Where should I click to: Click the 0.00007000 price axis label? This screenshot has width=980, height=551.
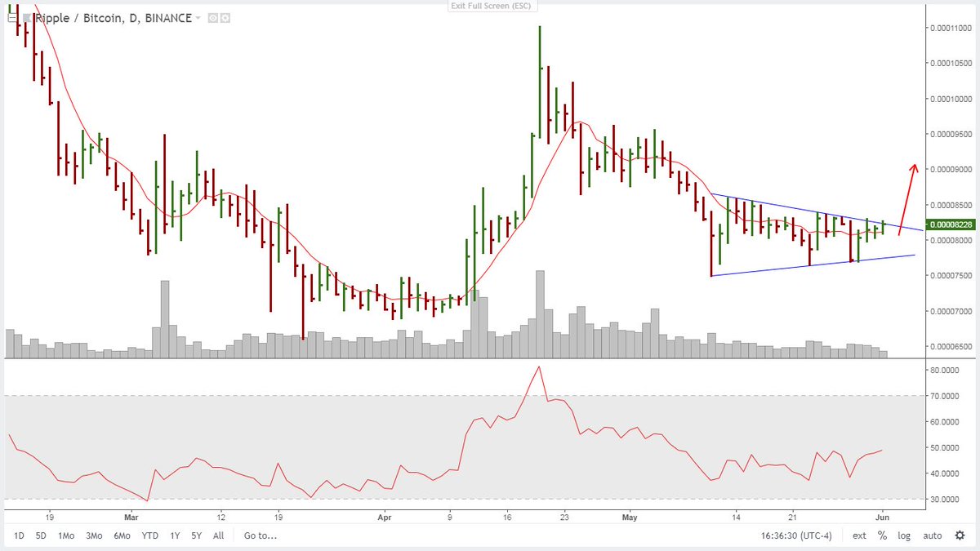pyautogui.click(x=951, y=311)
